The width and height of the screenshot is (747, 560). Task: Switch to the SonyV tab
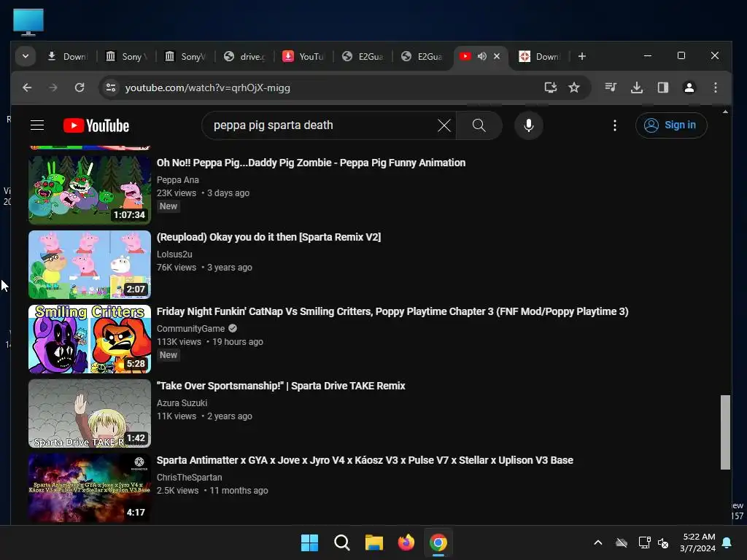(x=185, y=57)
